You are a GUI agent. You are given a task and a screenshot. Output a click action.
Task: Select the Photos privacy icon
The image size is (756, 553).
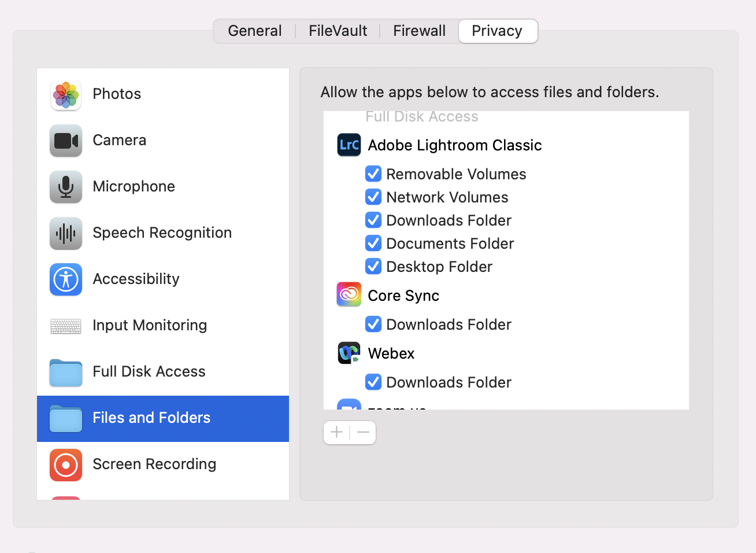click(x=65, y=94)
